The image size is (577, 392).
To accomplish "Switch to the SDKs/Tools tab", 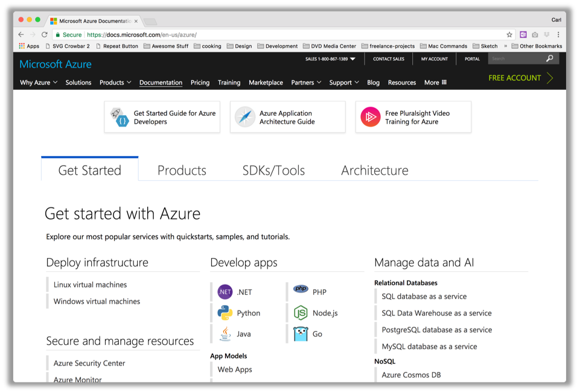I will tap(273, 170).
